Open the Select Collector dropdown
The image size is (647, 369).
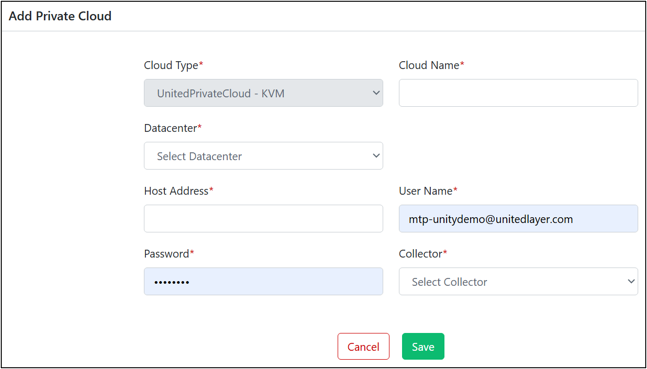(x=518, y=281)
